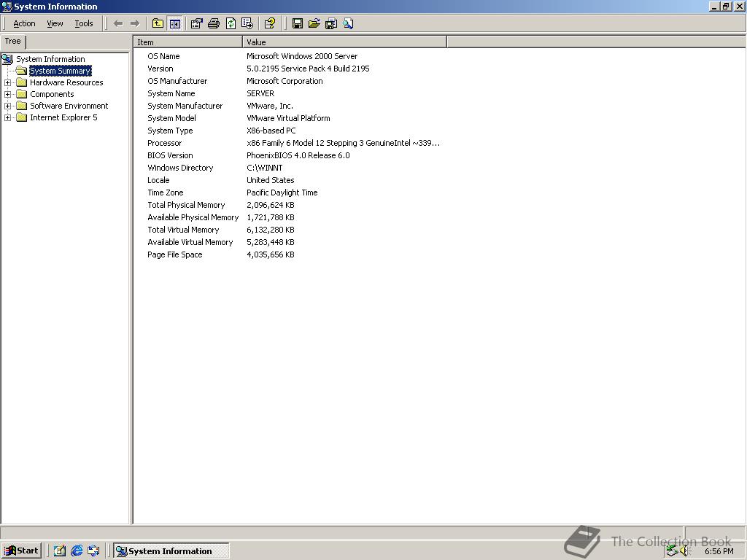Image resolution: width=747 pixels, height=560 pixels.
Task: Launch Internet Explorer from quick launch
Action: tap(76, 551)
